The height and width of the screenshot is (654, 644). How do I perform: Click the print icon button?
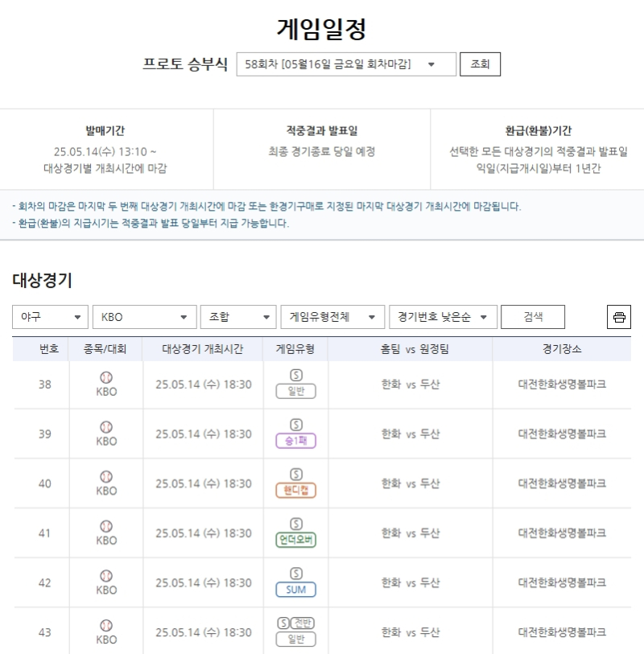[x=618, y=317]
